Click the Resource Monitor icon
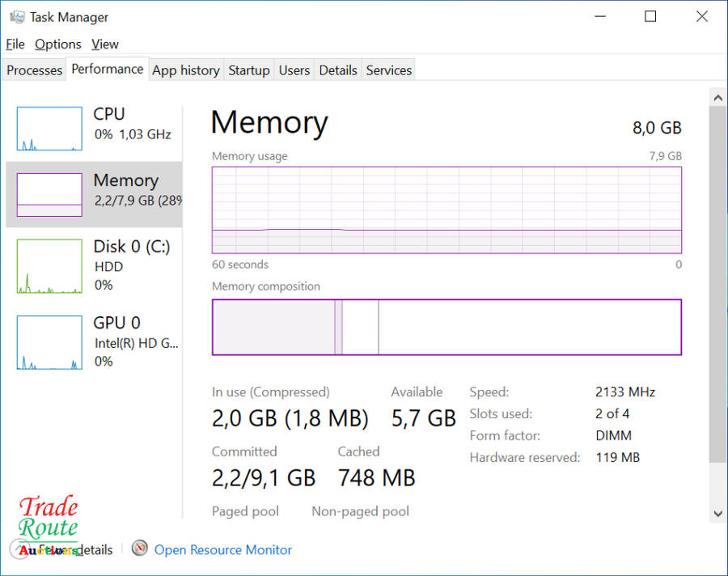 click(140, 549)
